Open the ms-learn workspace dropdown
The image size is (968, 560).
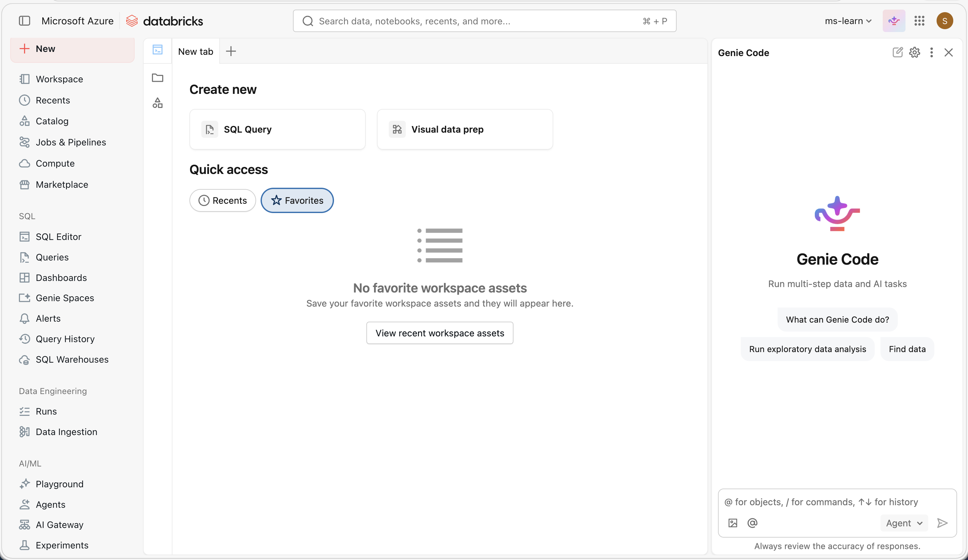[x=848, y=21]
